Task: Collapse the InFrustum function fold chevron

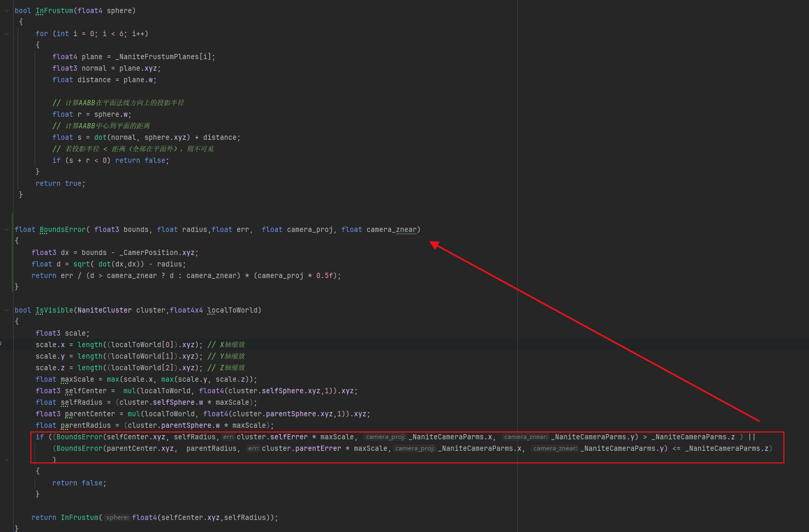Action: 7,11
